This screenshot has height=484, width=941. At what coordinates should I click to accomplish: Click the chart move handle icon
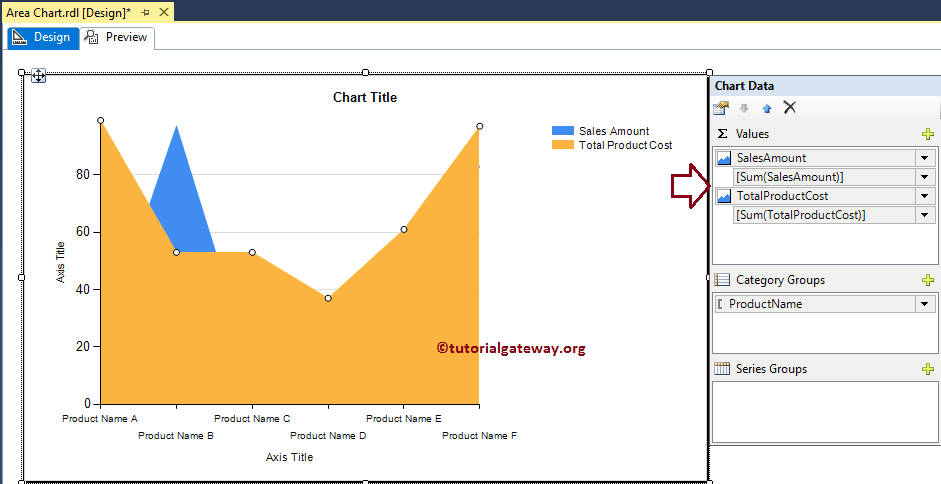pyautogui.click(x=38, y=76)
